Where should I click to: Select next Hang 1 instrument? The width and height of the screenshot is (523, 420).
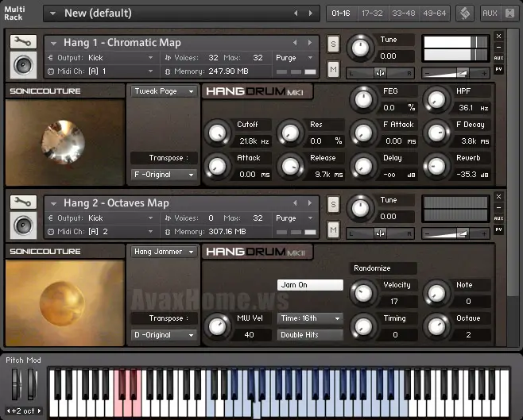pos(310,43)
